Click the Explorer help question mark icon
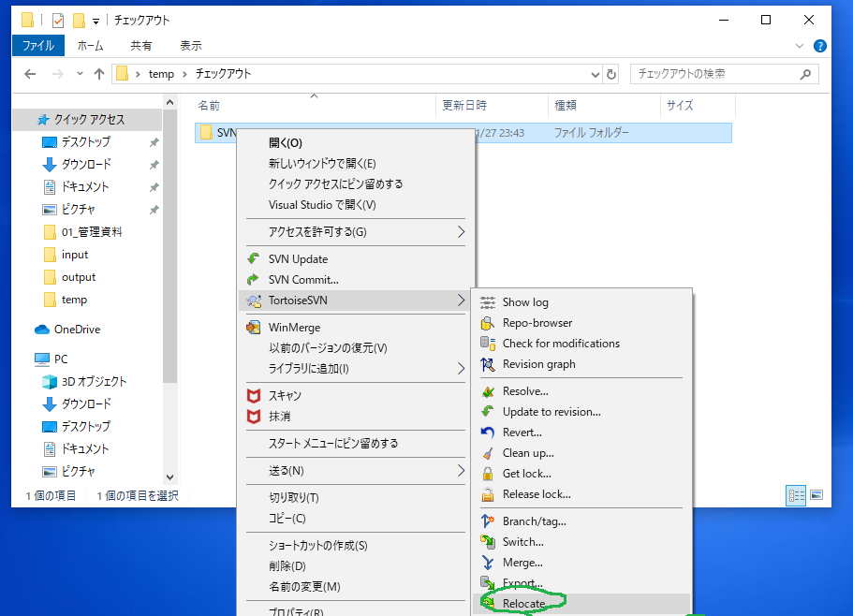 tap(820, 46)
